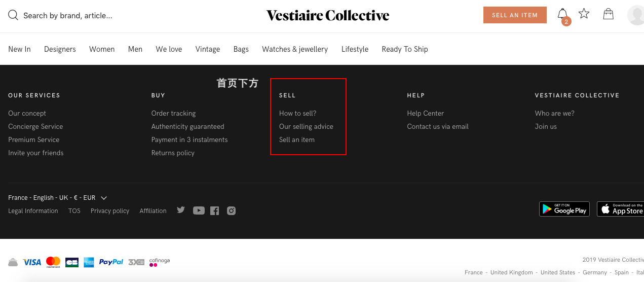Open the Designers menu
The image size is (644, 282).
click(60, 49)
